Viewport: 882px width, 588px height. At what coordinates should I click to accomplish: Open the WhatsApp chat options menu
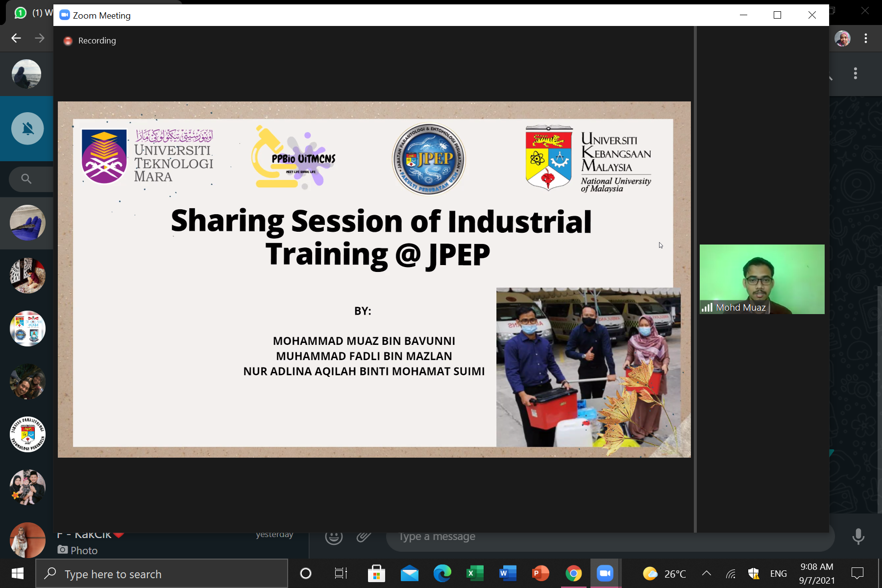(x=856, y=73)
